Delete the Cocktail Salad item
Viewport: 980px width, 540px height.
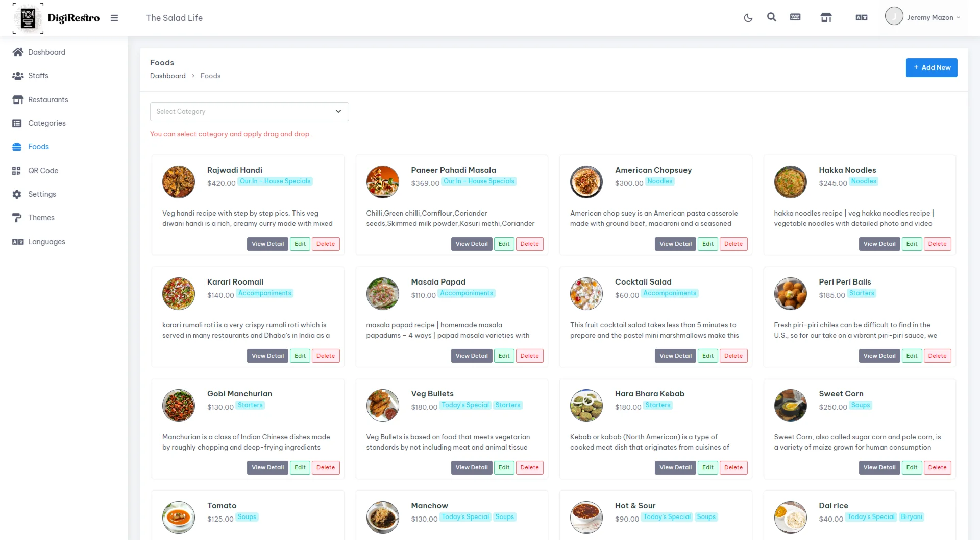pyautogui.click(x=733, y=356)
